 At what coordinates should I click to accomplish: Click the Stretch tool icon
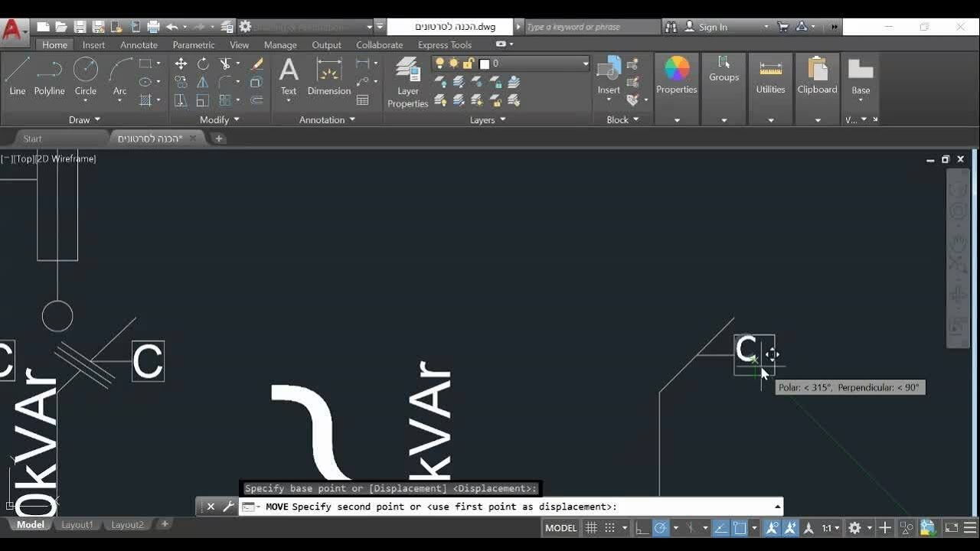tap(181, 100)
